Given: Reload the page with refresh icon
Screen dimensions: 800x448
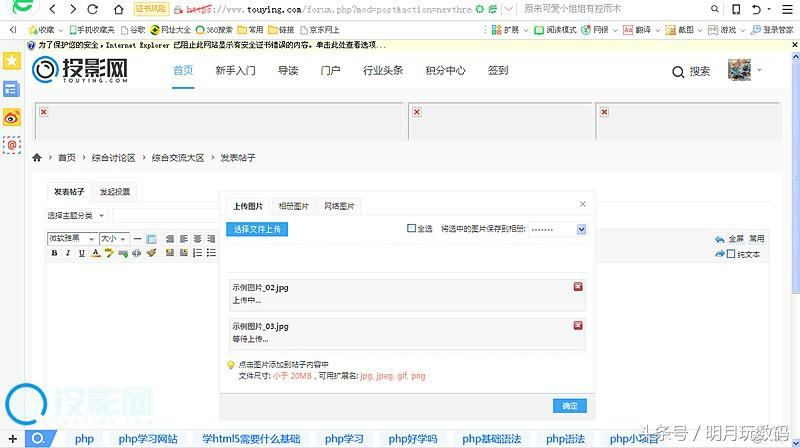Looking at the screenshot, I should pyautogui.click(x=93, y=9).
